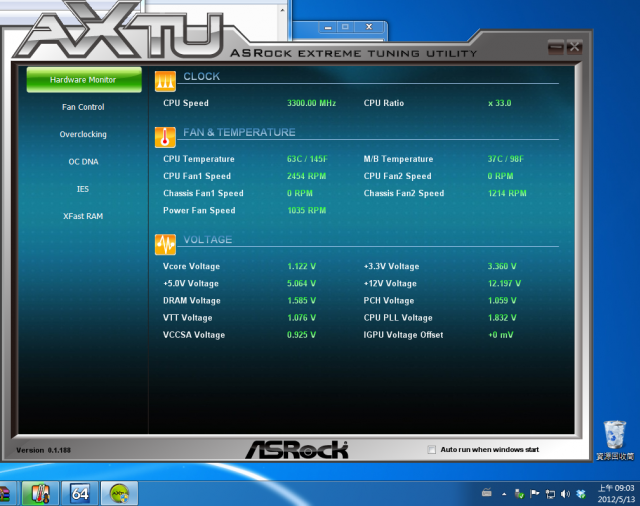The height and width of the screenshot is (506, 640).
Task: Click CPU Ratio value x 33.0
Action: (x=500, y=103)
